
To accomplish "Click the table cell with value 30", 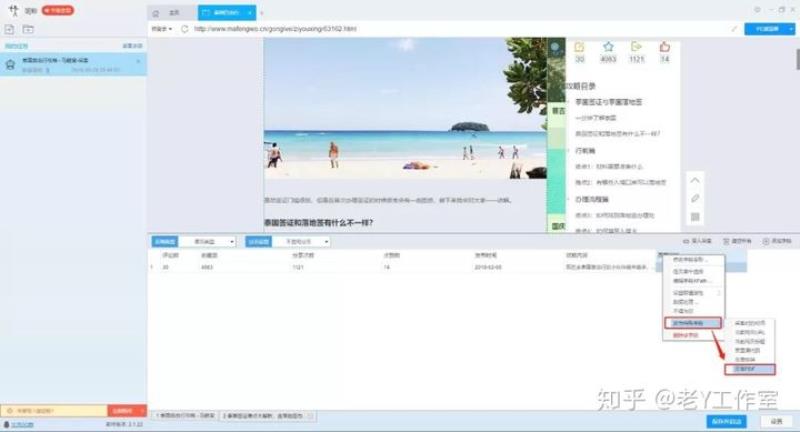I will pyautogui.click(x=165, y=267).
